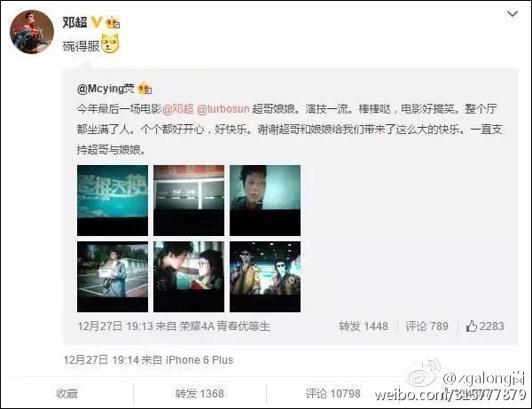
Task: Click the doge emoji after 碗得服
Action: [x=111, y=44]
